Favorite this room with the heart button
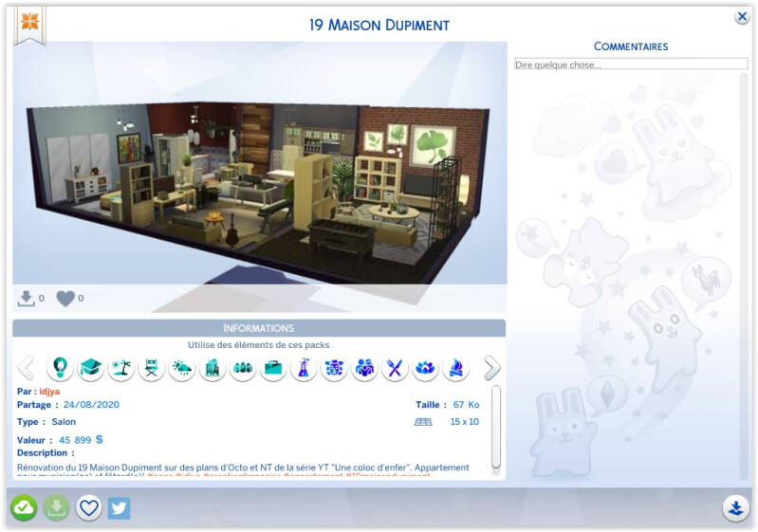Screen dimensions: 758x532 coord(88,508)
